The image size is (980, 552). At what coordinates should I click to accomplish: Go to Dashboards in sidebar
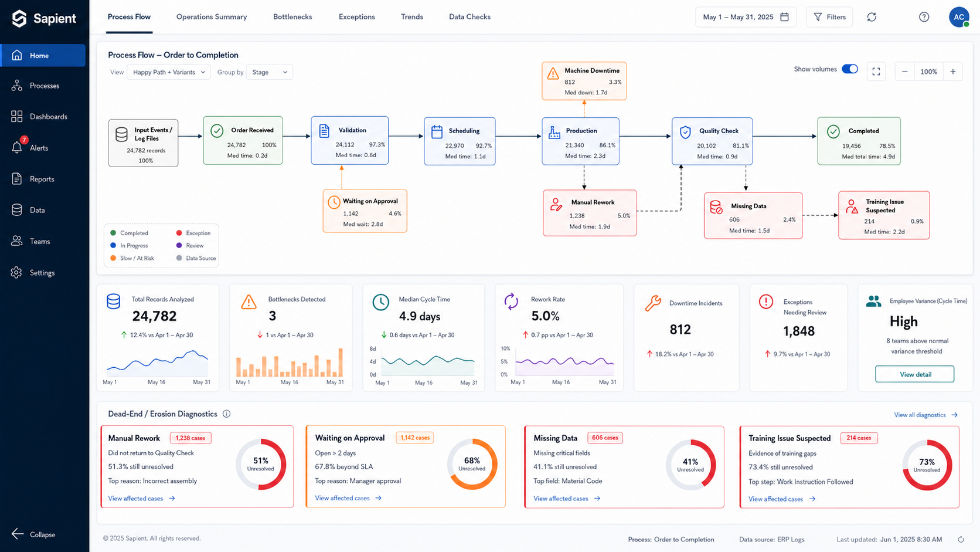[43, 117]
